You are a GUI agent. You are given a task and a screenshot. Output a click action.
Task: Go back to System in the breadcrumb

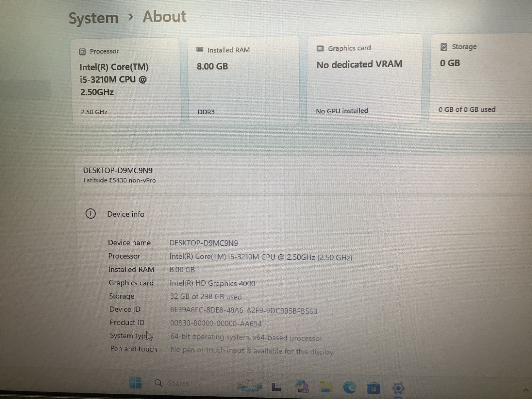(93, 18)
